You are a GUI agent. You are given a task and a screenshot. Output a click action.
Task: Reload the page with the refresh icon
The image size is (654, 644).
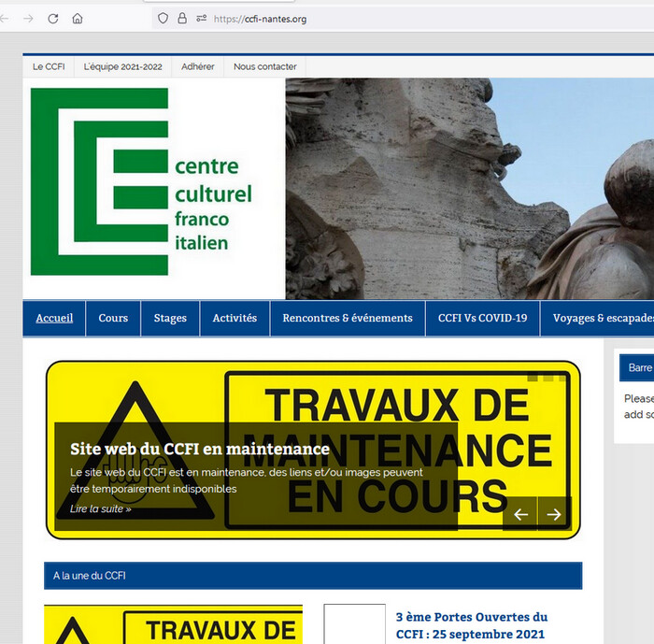[x=53, y=19]
